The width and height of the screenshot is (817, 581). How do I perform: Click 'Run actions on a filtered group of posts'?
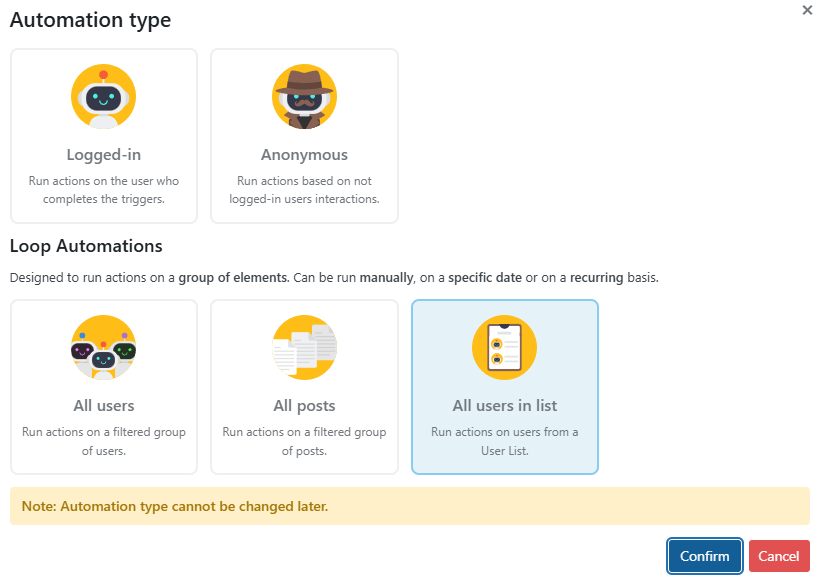click(304, 441)
